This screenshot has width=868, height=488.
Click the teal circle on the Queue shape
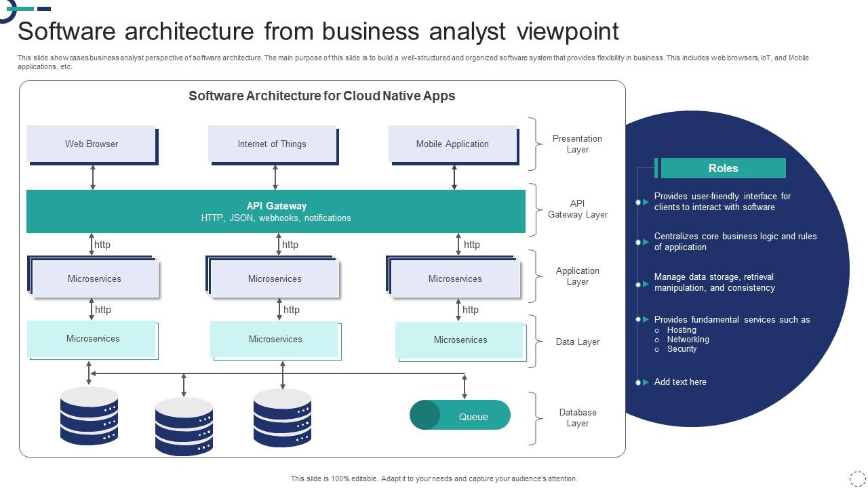click(x=427, y=415)
